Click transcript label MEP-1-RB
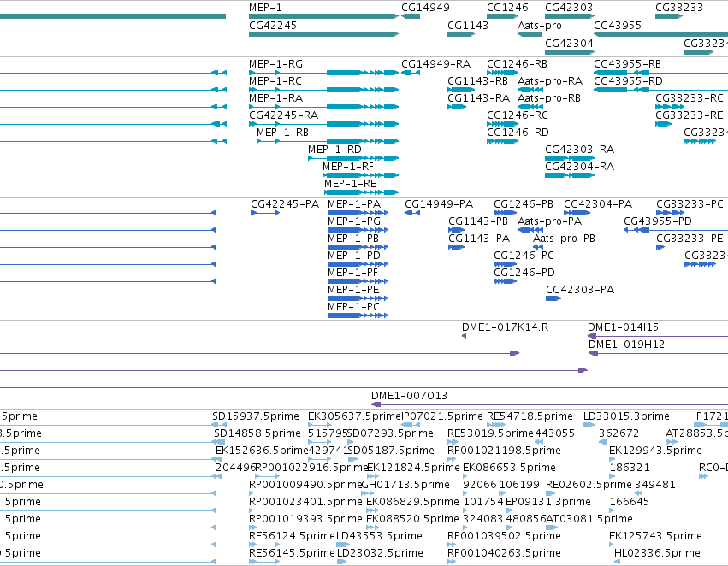The width and height of the screenshot is (728, 566). click(x=283, y=133)
